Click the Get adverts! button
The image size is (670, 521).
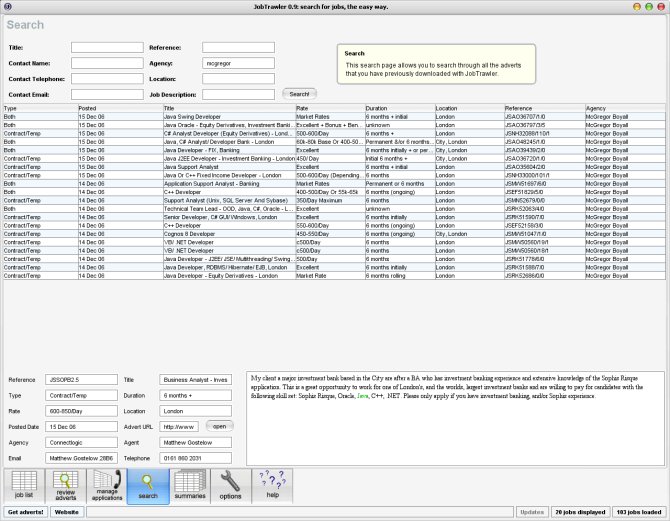click(x=25, y=512)
